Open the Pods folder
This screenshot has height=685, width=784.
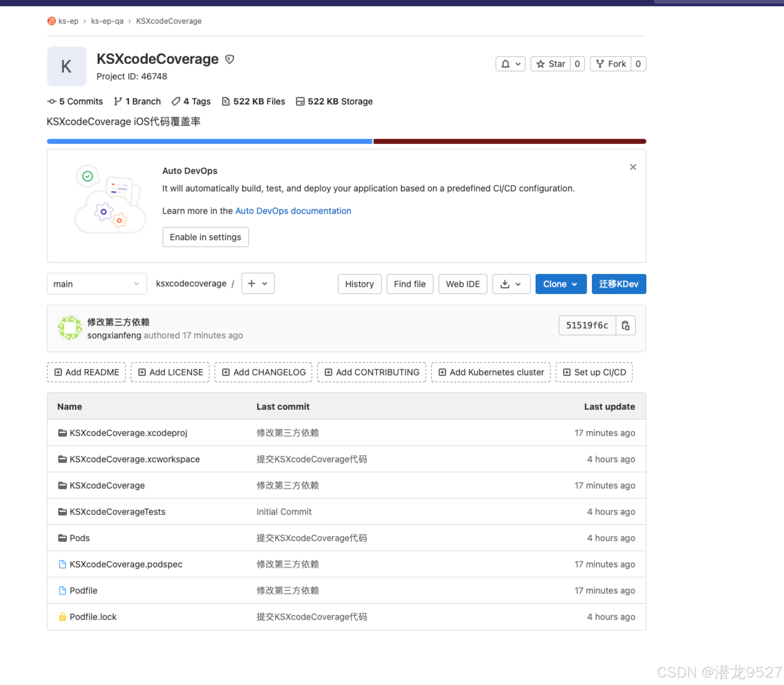pyautogui.click(x=79, y=538)
